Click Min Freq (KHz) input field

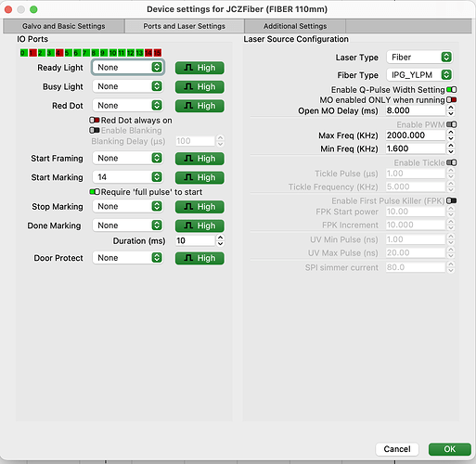416,148
